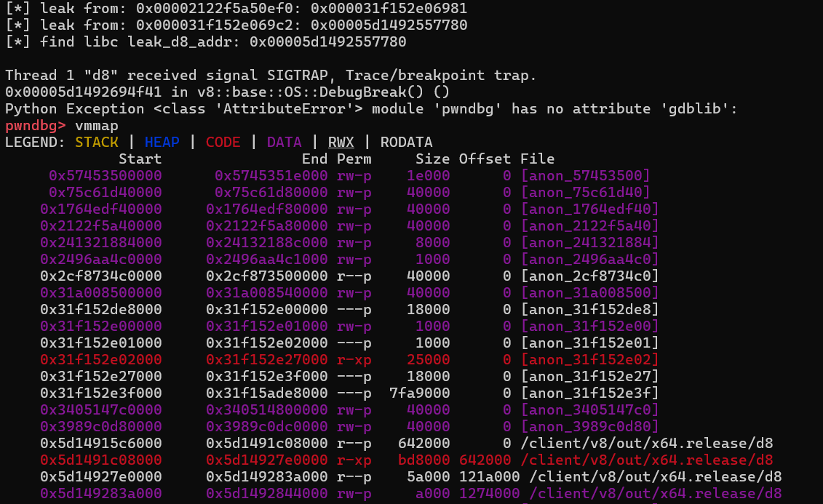
Task: Click the RODATA label in the legend
Action: click(x=406, y=142)
